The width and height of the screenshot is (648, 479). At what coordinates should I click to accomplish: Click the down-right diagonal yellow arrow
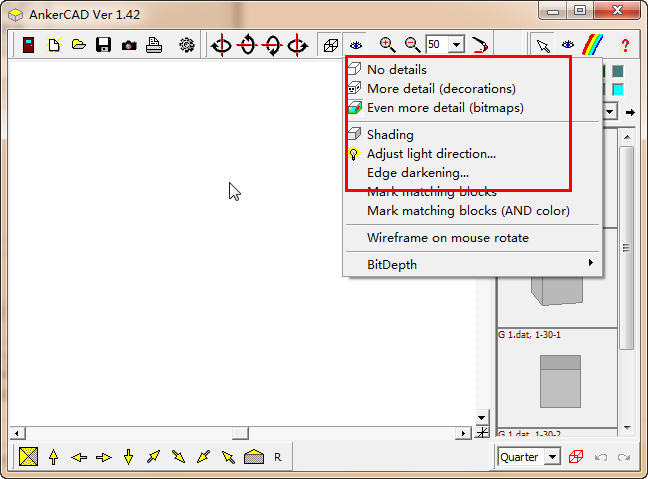pyautogui.click(x=179, y=457)
